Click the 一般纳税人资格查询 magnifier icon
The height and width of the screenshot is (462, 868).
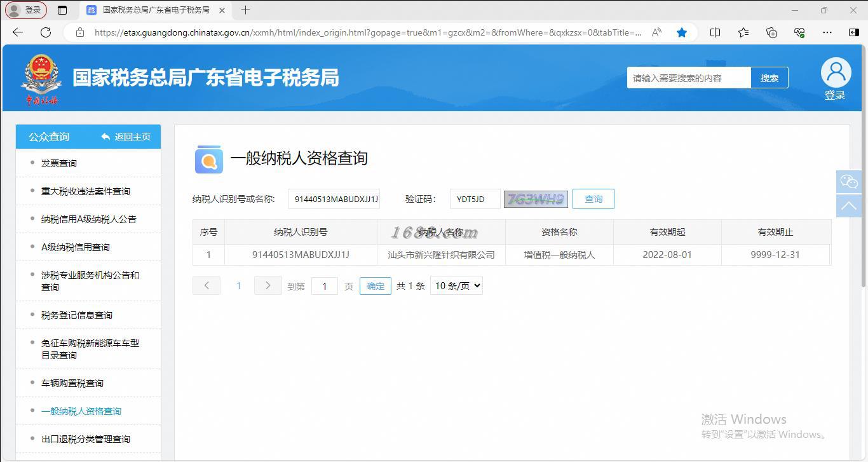coord(208,160)
